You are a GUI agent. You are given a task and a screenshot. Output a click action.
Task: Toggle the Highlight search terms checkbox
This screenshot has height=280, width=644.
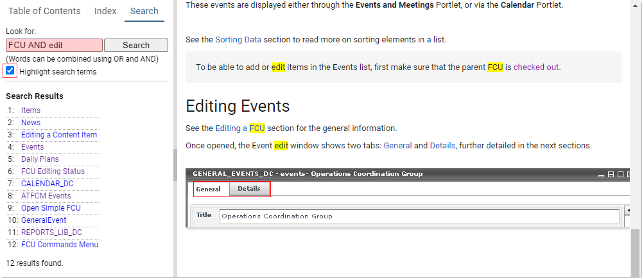(x=10, y=71)
